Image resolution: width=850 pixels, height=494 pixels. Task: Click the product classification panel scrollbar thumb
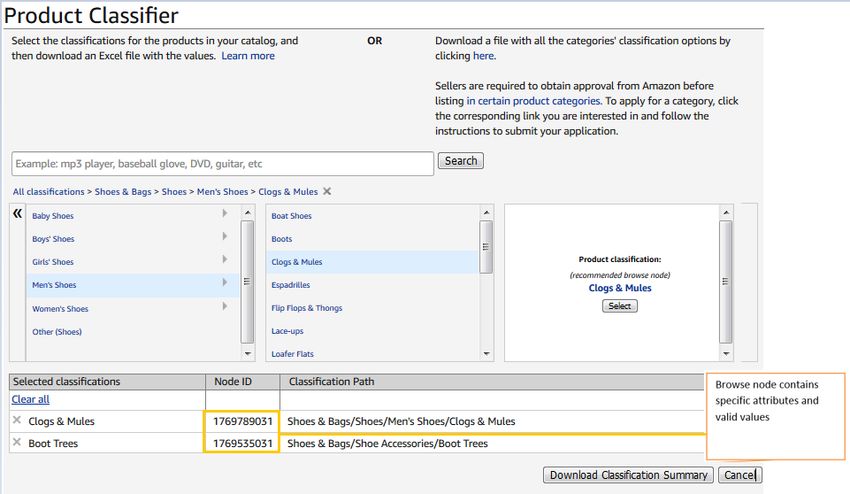(726, 281)
